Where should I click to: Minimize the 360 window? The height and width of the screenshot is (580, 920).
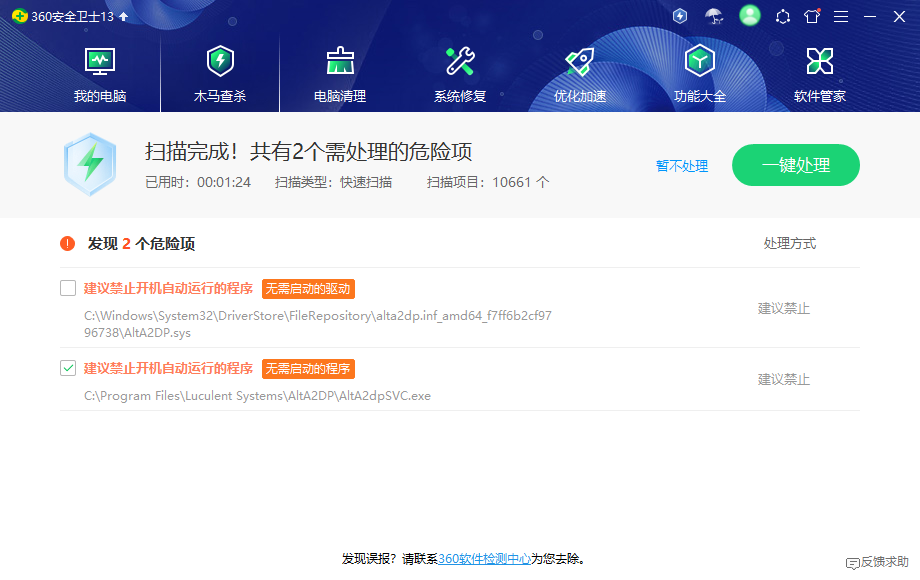click(x=870, y=16)
